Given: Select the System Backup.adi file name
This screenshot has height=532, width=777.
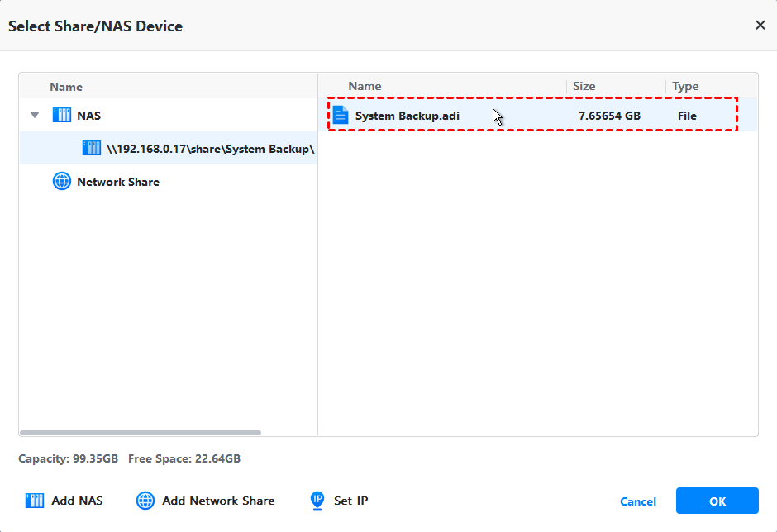Looking at the screenshot, I should click(407, 116).
